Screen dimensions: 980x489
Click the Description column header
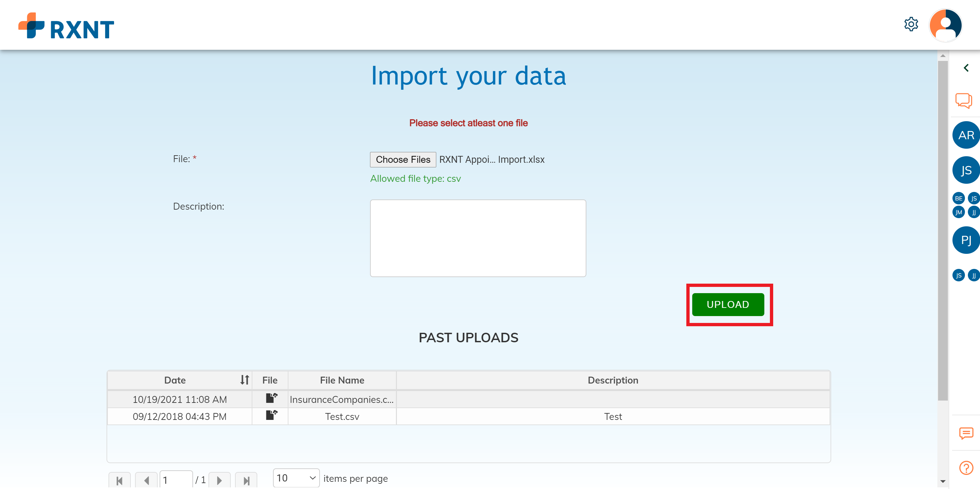click(613, 380)
